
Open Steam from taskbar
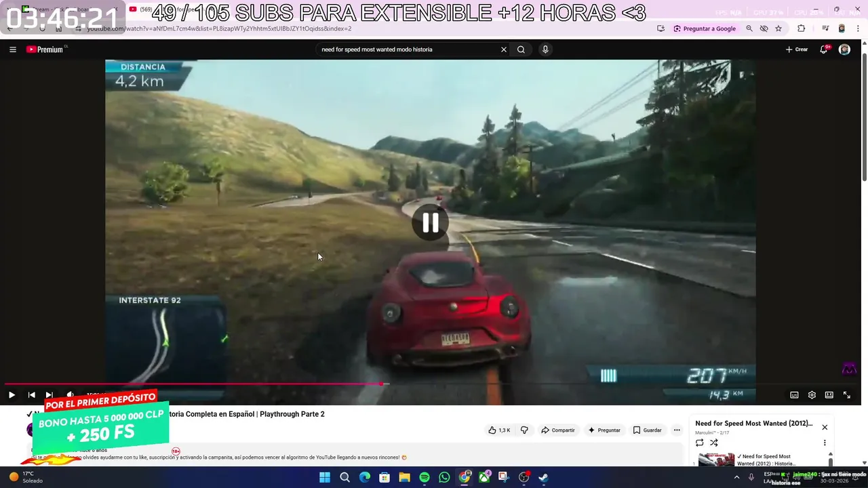(x=543, y=477)
